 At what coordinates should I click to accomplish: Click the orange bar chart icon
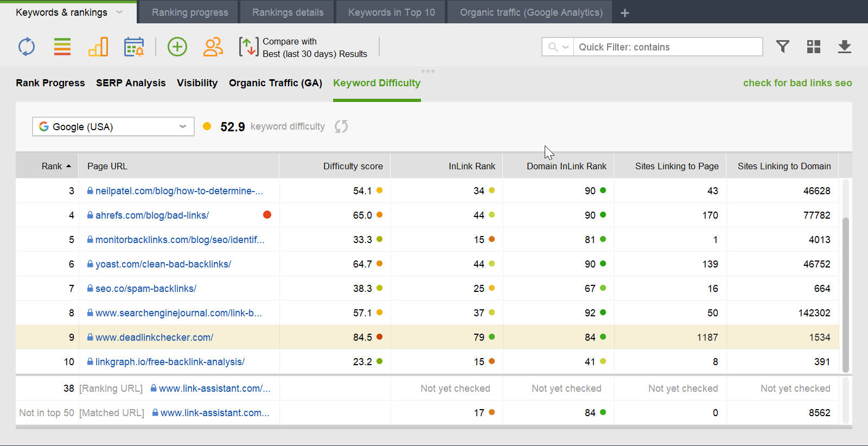[98, 47]
